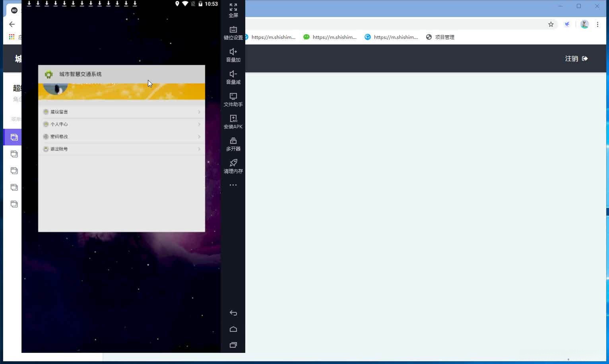This screenshot has width=609, height=364.
Task: Open the 项目管理 bookmark
Action: [x=440, y=37]
